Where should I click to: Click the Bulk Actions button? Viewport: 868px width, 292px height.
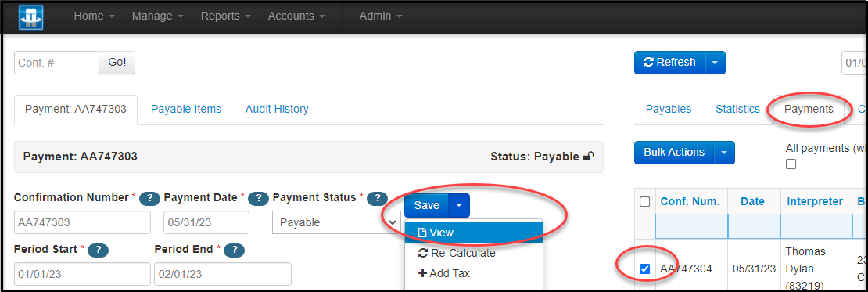click(x=674, y=153)
